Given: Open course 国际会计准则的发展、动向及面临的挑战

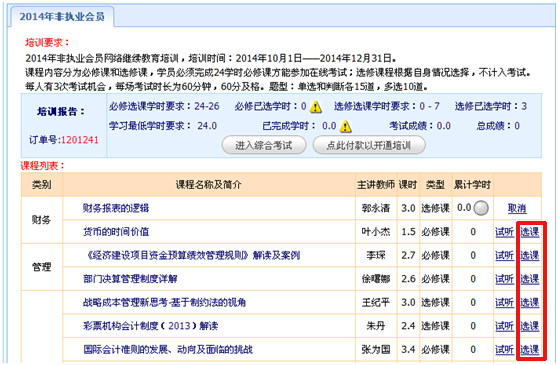Looking at the screenshot, I should (168, 349).
